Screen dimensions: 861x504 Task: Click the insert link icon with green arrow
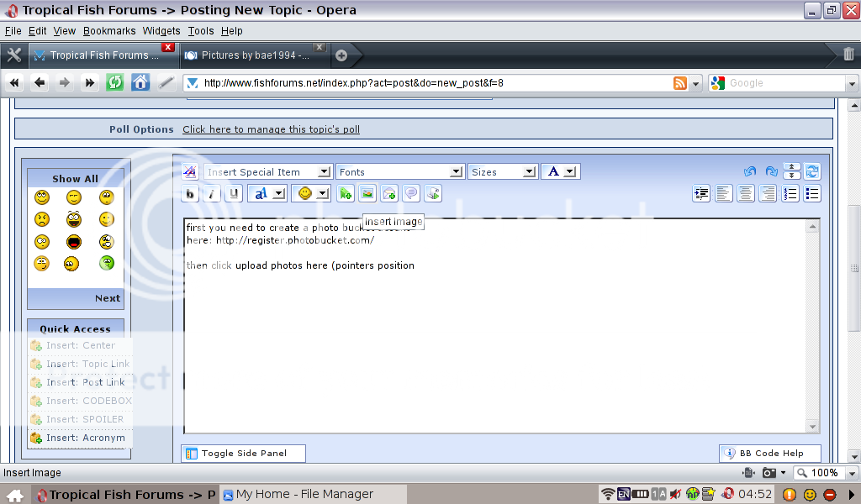pos(346,193)
